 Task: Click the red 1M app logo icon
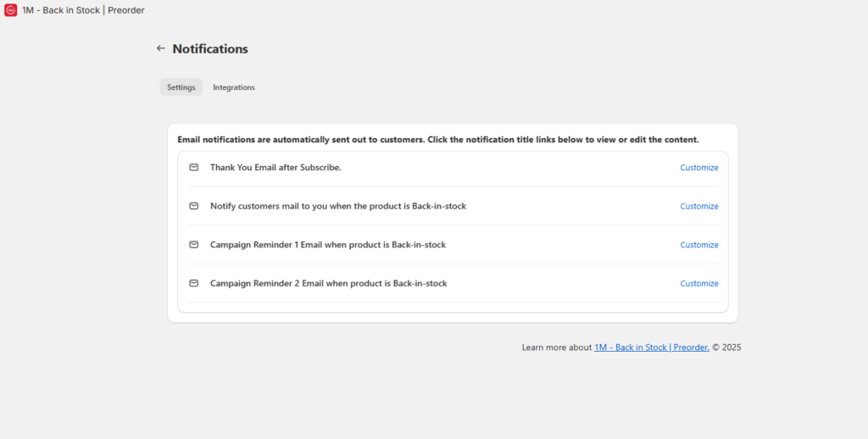point(10,10)
